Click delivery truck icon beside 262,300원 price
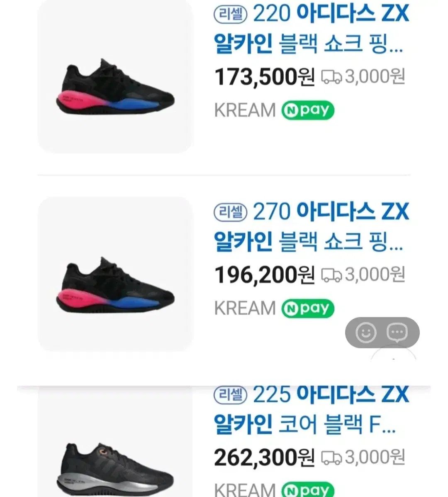 [331, 457]
